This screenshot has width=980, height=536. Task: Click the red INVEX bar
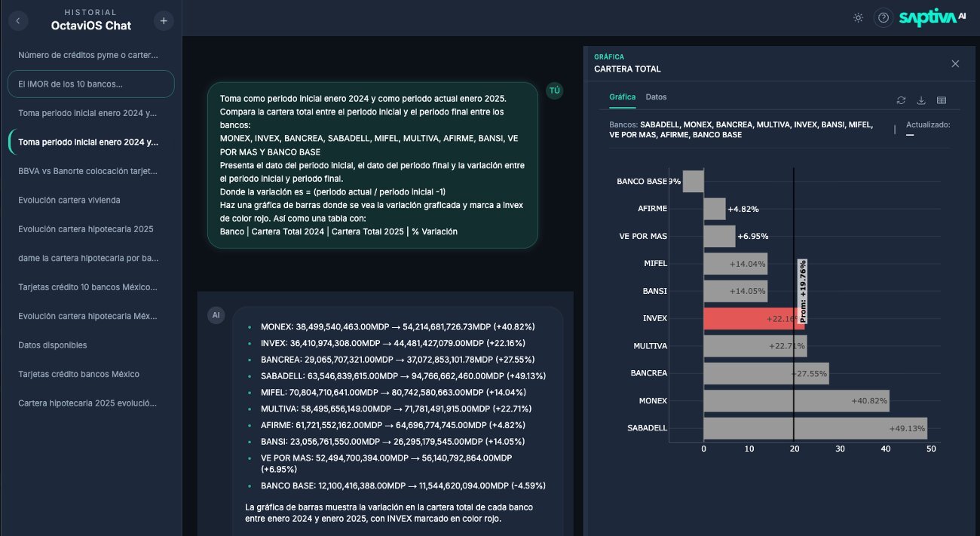[752, 318]
